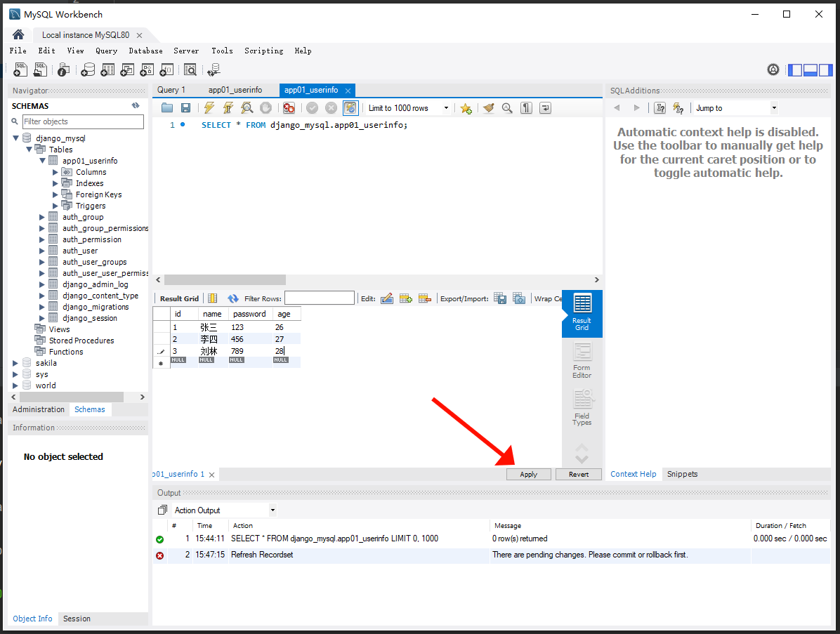Execute the SQL script (lightning bolt)
This screenshot has width=840, height=634.
pyautogui.click(x=209, y=108)
